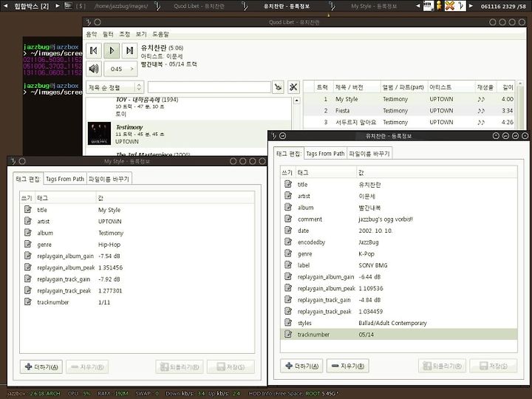Skip to next track in Quod Libet
This screenshot has height=399, width=532.
(129, 50)
